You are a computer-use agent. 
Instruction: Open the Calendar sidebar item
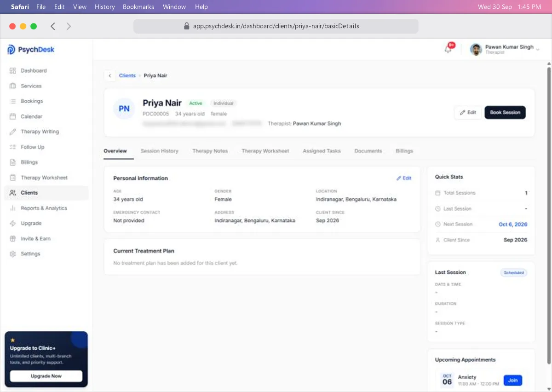[46, 116]
